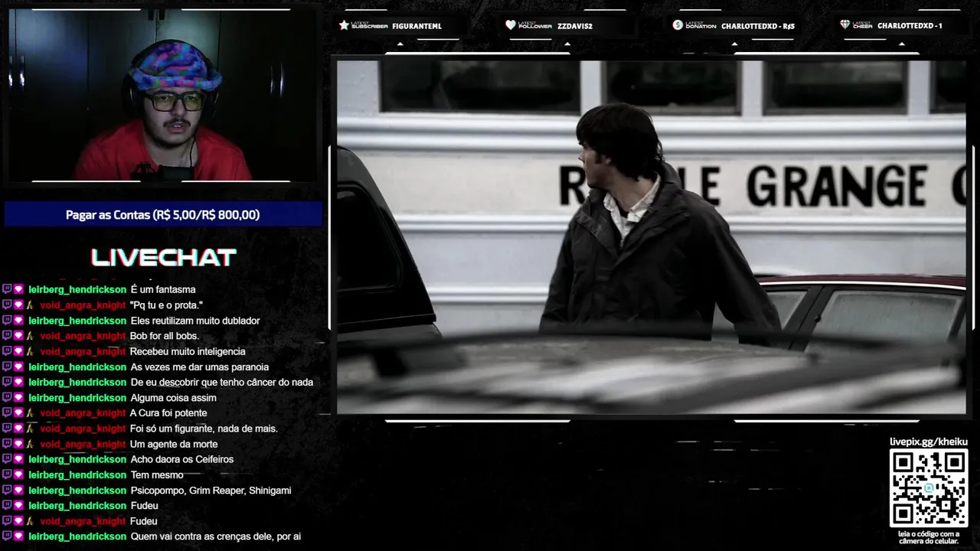Click void_angra_knight's 'Fudeu' message
This screenshot has height=551, width=980.
pyautogui.click(x=144, y=521)
